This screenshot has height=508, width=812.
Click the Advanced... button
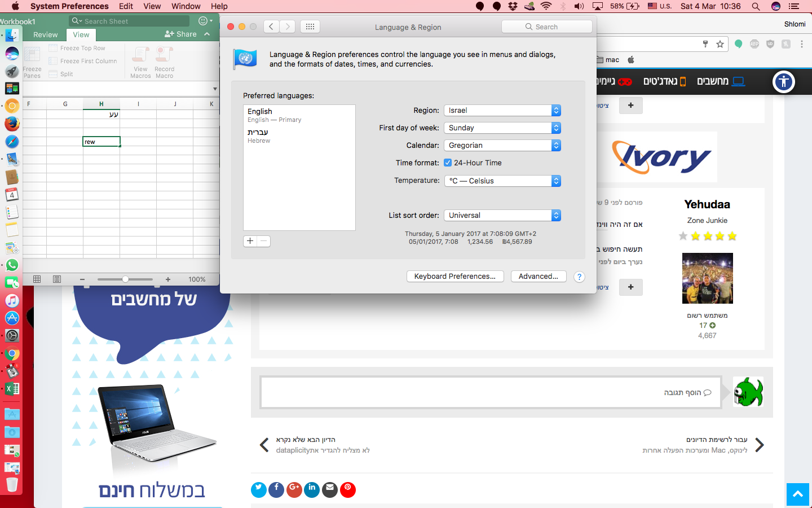tap(539, 276)
